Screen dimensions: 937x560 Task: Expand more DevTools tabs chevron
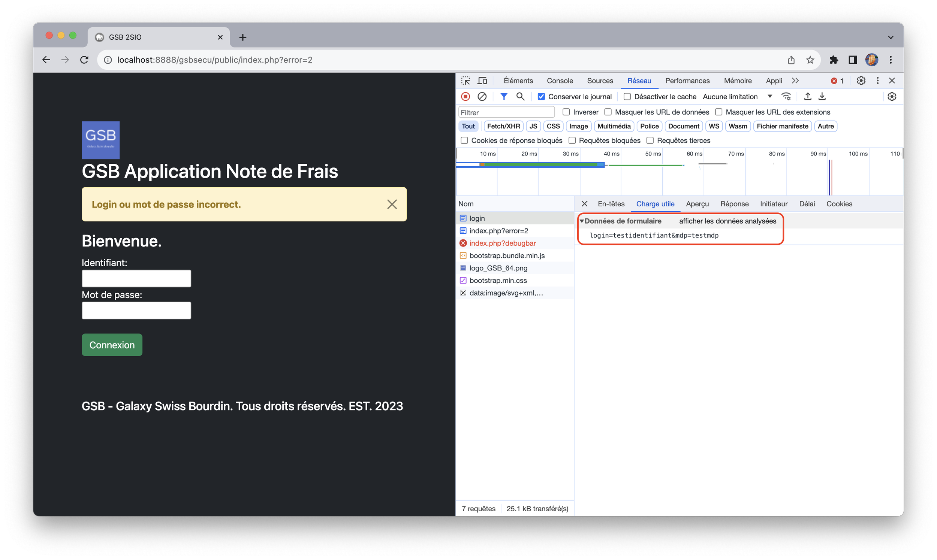[795, 81]
